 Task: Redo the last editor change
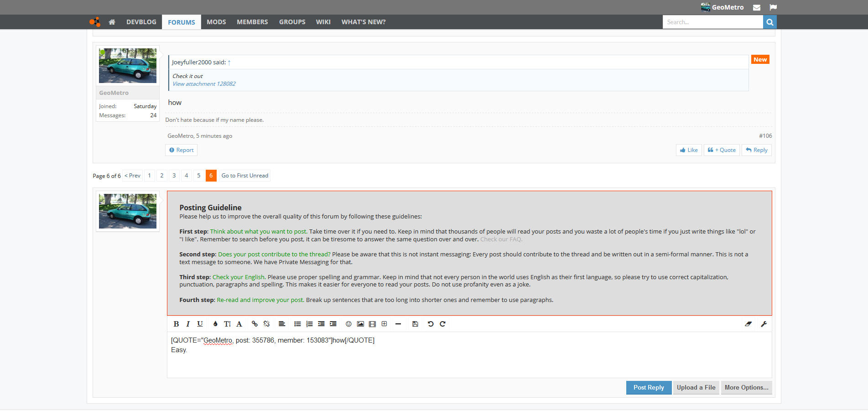(x=442, y=324)
